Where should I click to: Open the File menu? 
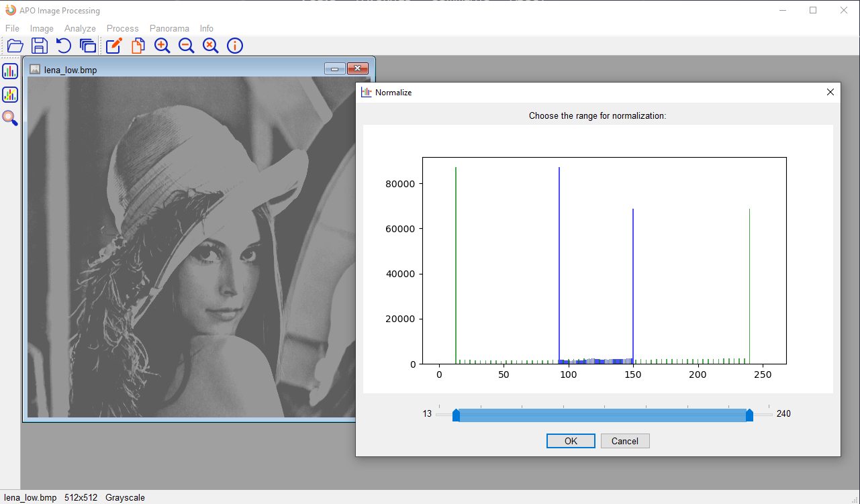(12, 28)
